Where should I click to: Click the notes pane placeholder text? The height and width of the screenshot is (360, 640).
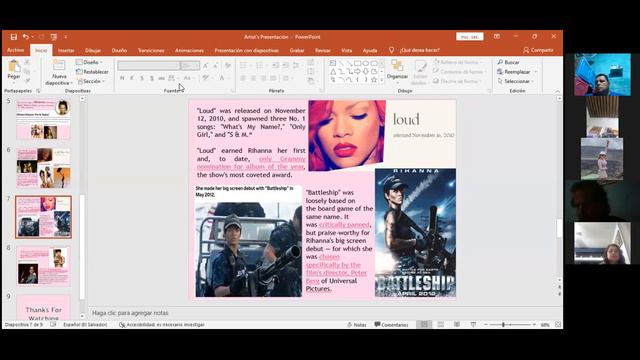(x=130, y=313)
